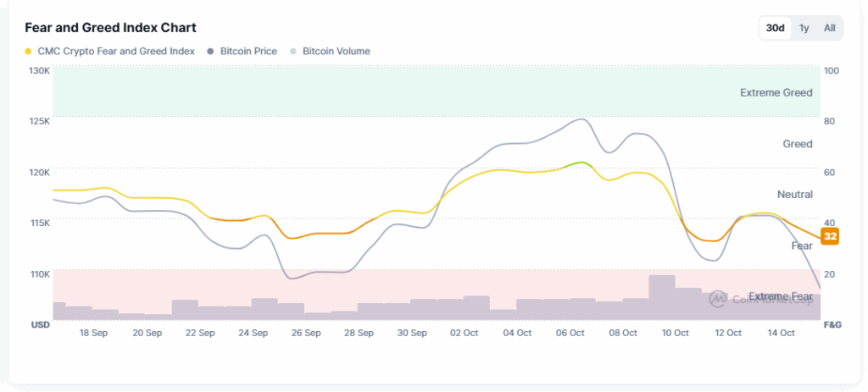
Task: Hide the Bitcoin Price series label
Action: point(248,51)
